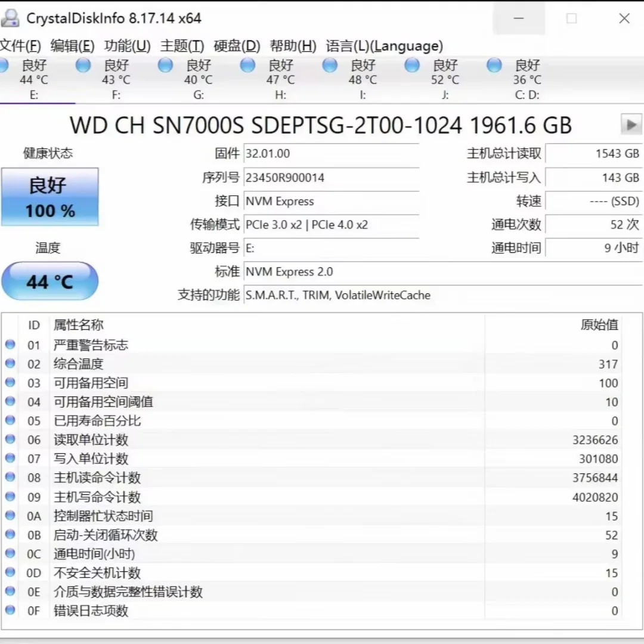Click status dot of attribute 03 可用备用空间
644x644 pixels.
(10, 382)
